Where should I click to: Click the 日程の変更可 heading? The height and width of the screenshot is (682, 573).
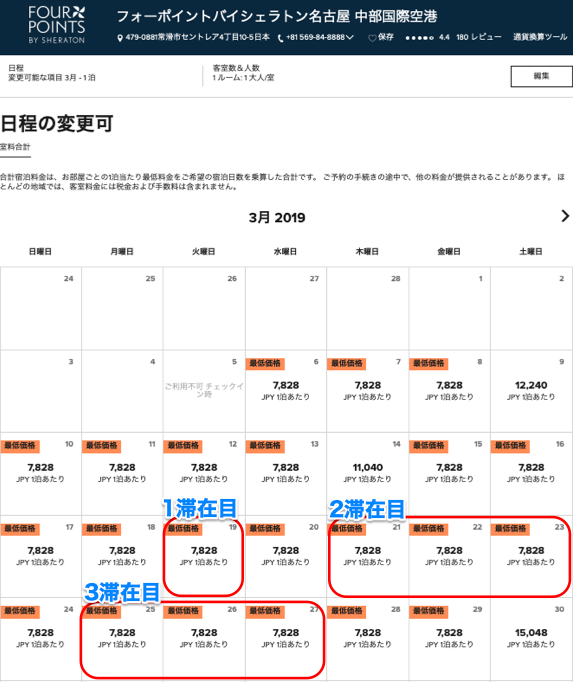(x=57, y=124)
